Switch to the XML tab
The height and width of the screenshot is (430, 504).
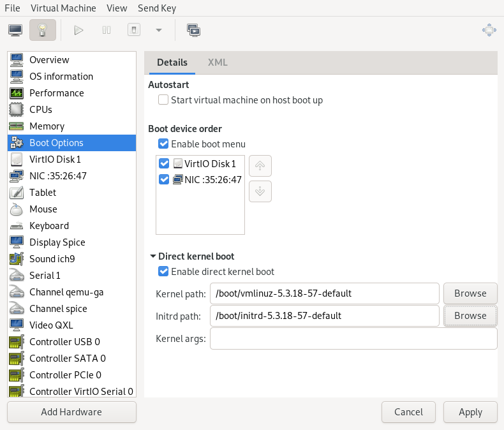point(218,63)
